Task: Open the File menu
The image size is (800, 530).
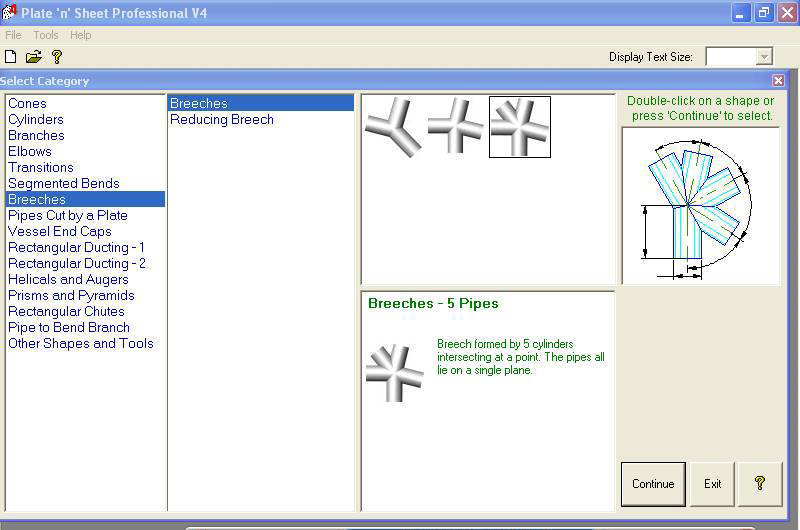Action: click(13, 35)
